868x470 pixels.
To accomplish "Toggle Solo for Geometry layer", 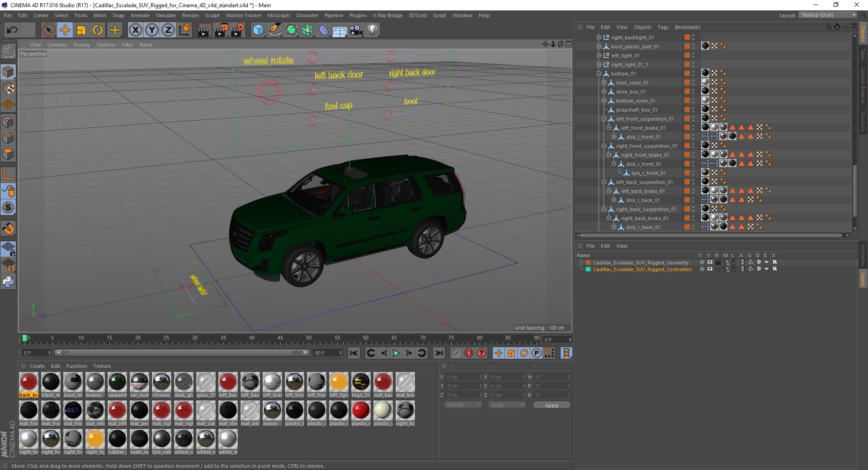I will coord(702,263).
